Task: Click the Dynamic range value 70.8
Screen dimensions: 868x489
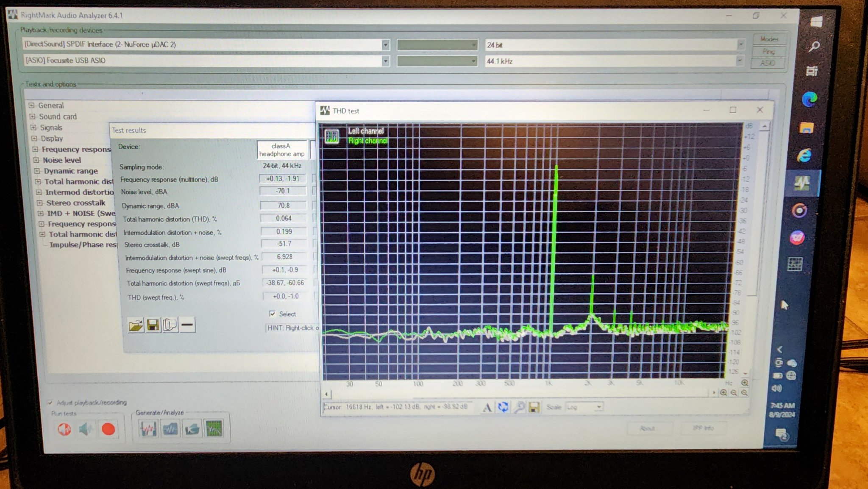Action: coord(283,206)
